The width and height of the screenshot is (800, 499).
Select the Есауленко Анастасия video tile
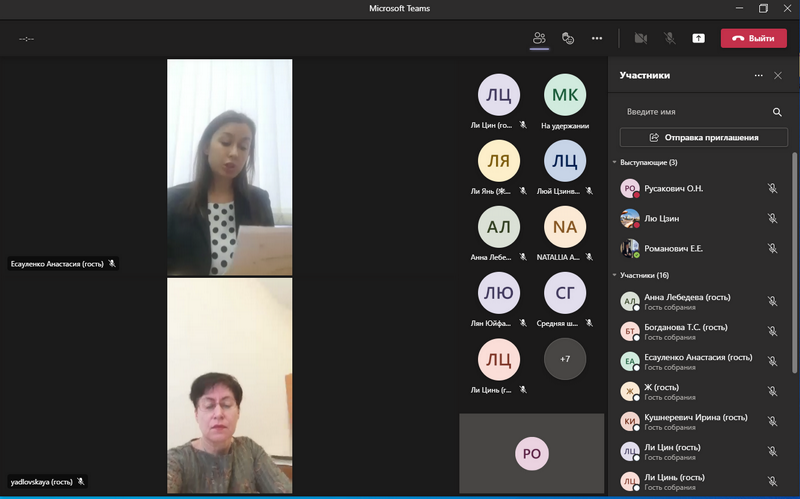[x=230, y=167]
